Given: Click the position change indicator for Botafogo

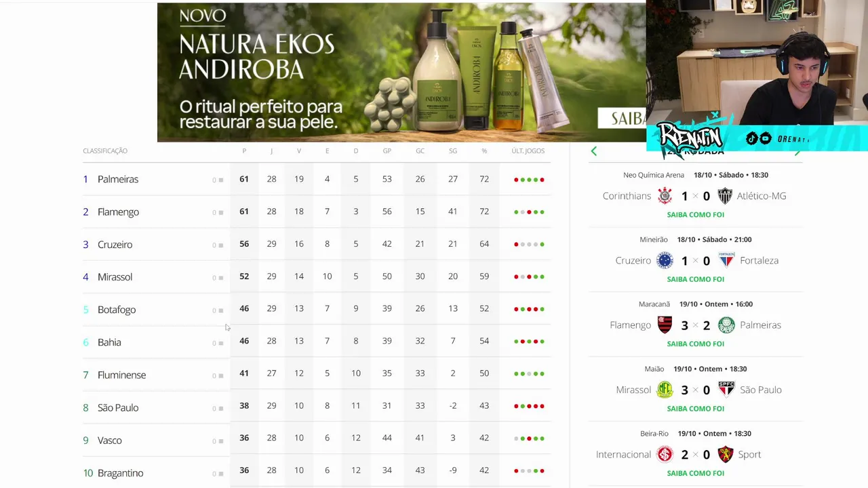Looking at the screenshot, I should 218,310.
